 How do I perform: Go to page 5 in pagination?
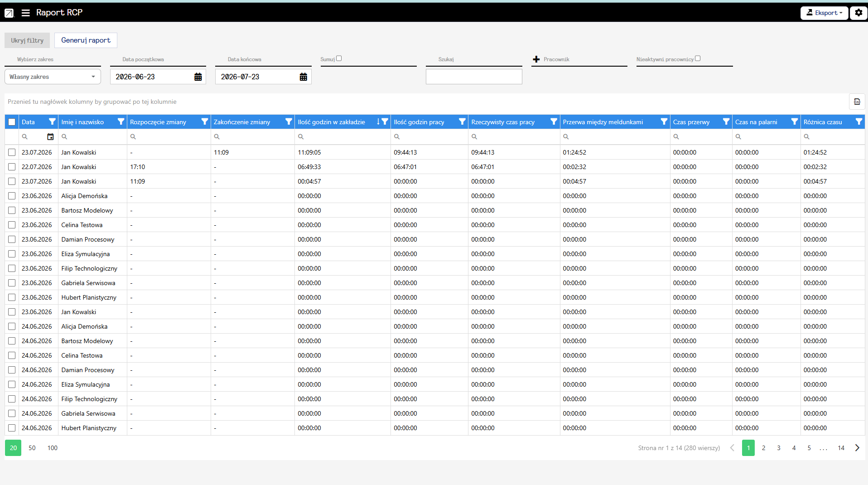coord(809,448)
